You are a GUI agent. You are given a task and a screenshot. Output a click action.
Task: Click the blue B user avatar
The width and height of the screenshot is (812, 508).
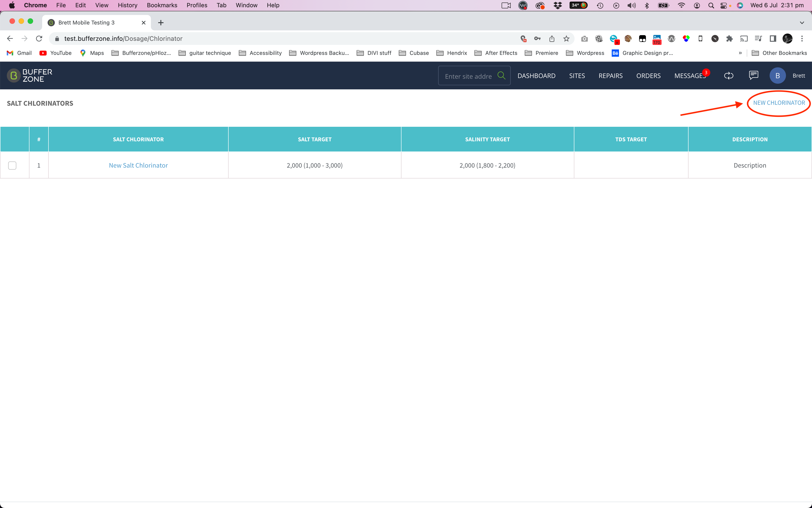(x=777, y=76)
